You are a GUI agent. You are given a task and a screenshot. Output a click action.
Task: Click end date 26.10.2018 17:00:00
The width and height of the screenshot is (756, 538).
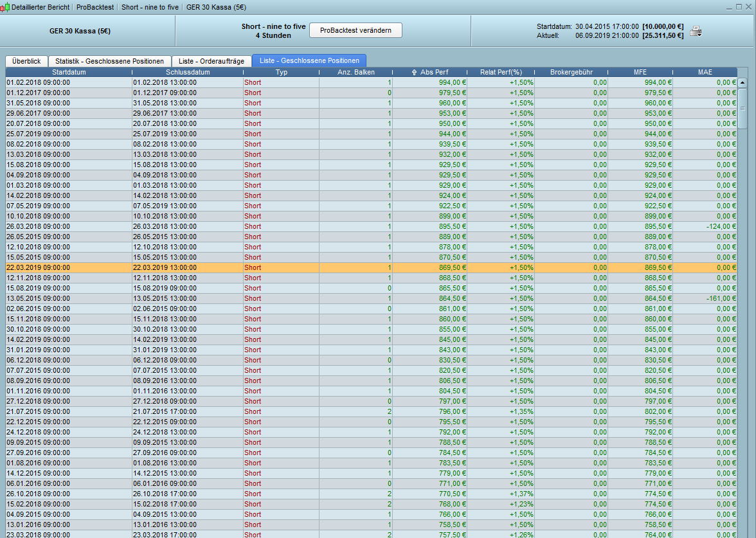tap(165, 494)
